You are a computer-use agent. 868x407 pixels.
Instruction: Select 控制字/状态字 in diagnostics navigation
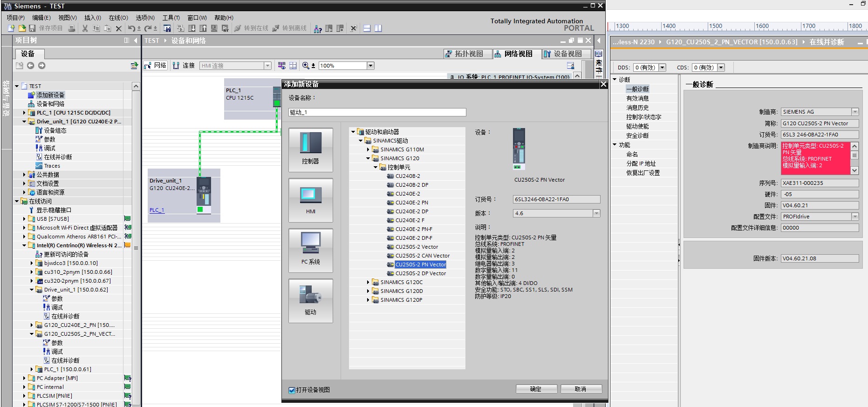coord(644,117)
